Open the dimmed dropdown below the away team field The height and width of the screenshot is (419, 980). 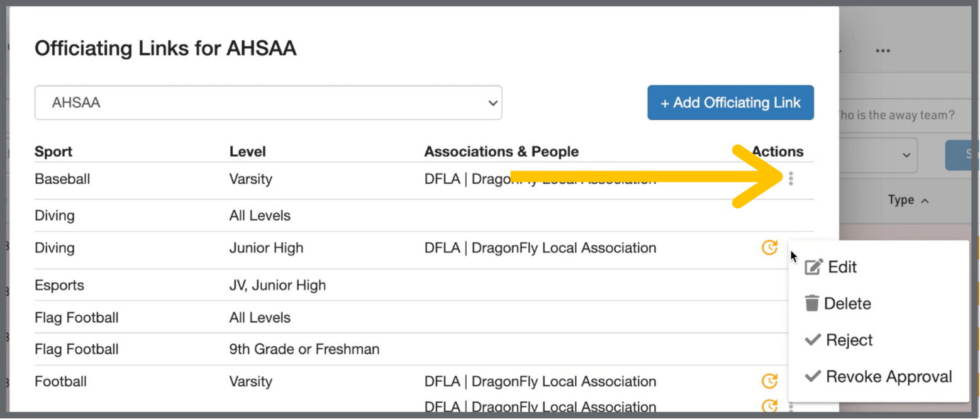[881, 155]
